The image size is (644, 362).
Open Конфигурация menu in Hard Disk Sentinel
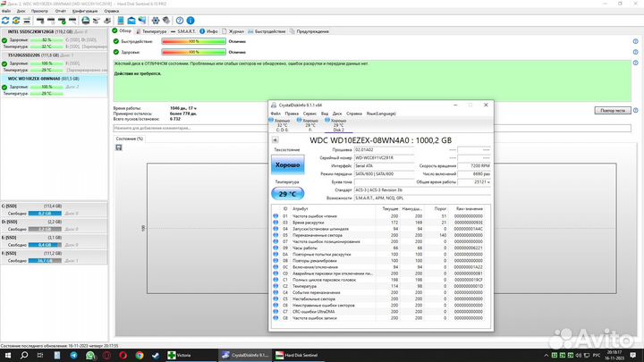point(85,11)
